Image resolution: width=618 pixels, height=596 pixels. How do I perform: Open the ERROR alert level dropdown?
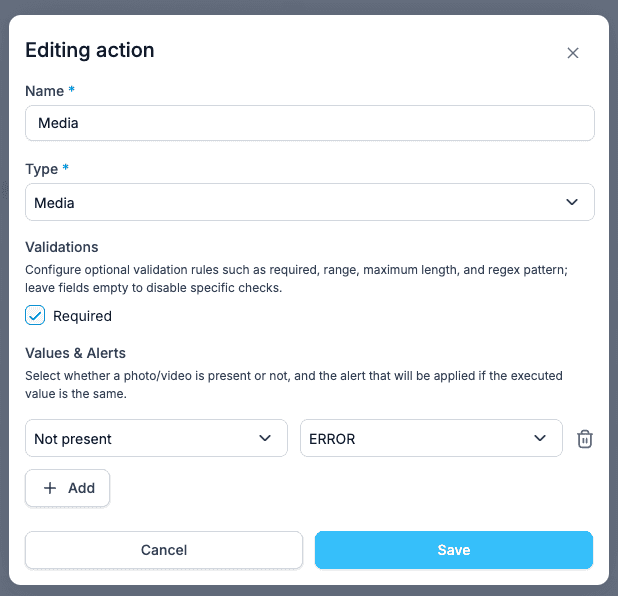[x=431, y=438]
